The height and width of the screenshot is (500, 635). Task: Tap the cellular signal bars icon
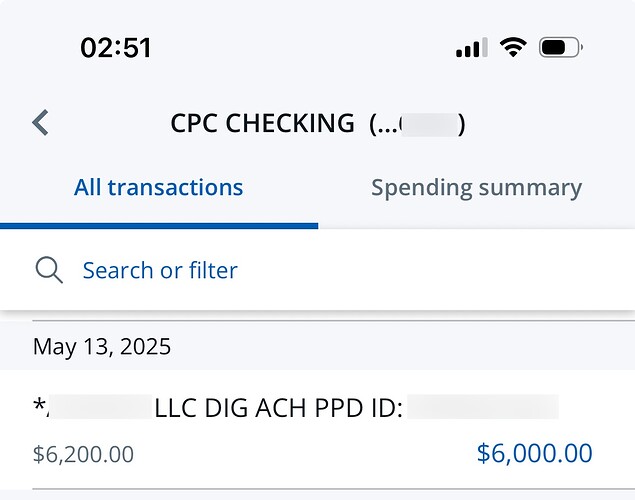[471, 48]
